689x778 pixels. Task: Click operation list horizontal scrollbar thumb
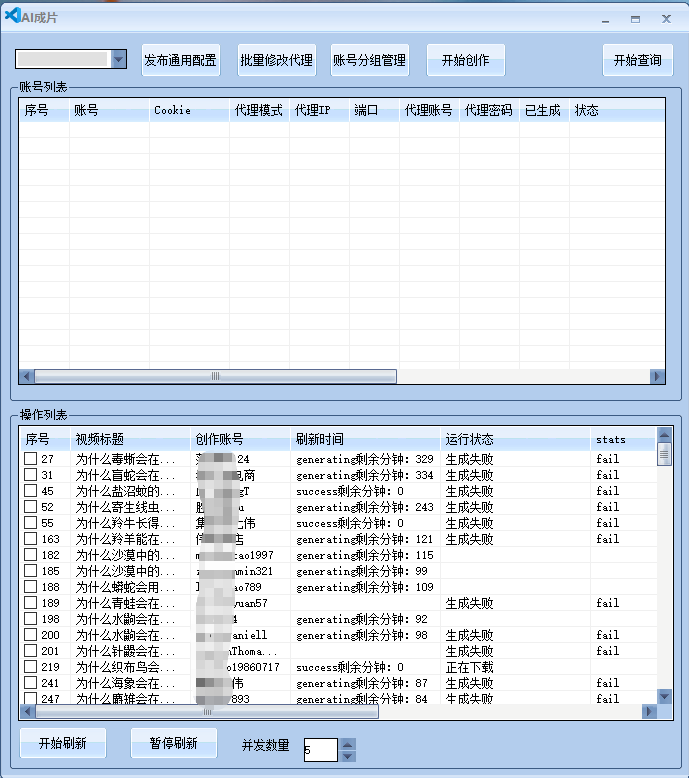point(207,712)
